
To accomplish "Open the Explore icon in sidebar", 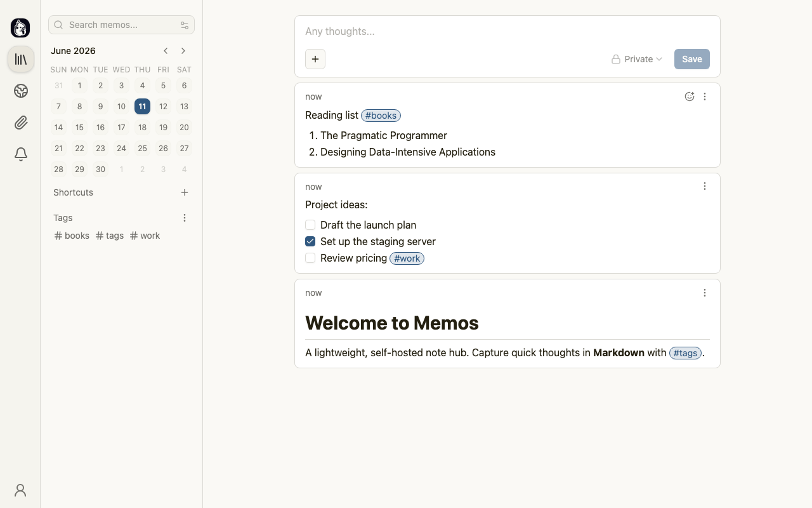I will [x=21, y=91].
